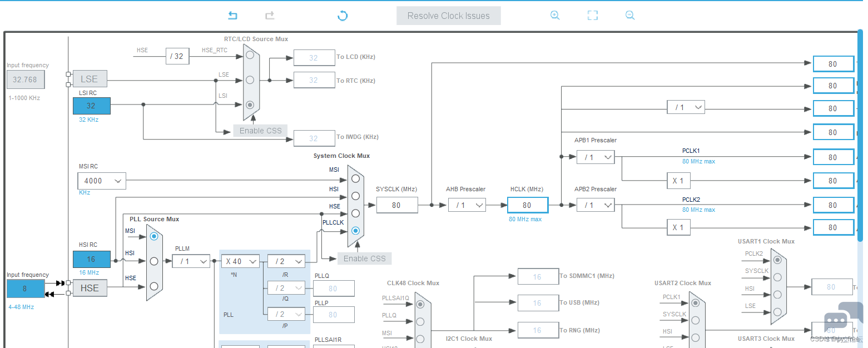Expand the AHB Prescaler dropdown
This screenshot has height=348, width=868.
467,205
